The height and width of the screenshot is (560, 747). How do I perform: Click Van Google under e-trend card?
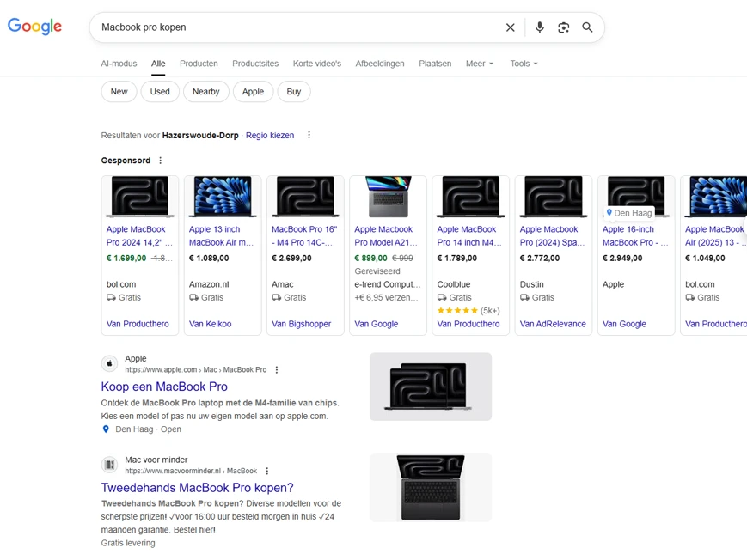tap(377, 324)
